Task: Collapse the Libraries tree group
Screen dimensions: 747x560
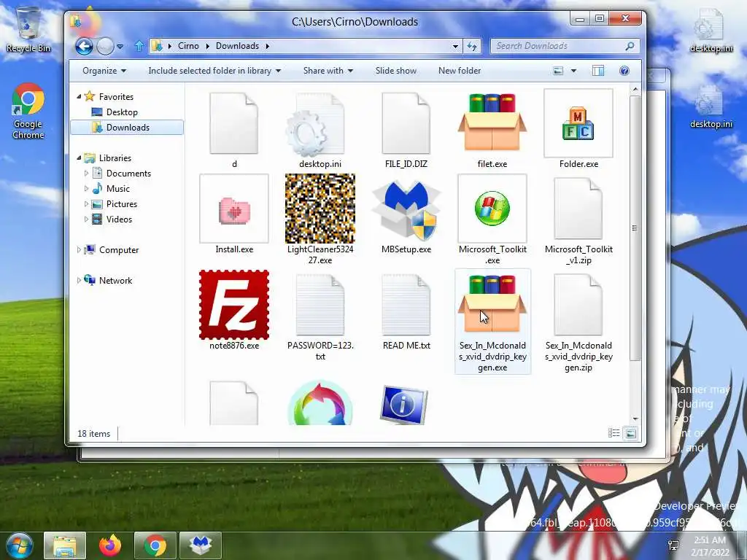Action: (x=79, y=157)
